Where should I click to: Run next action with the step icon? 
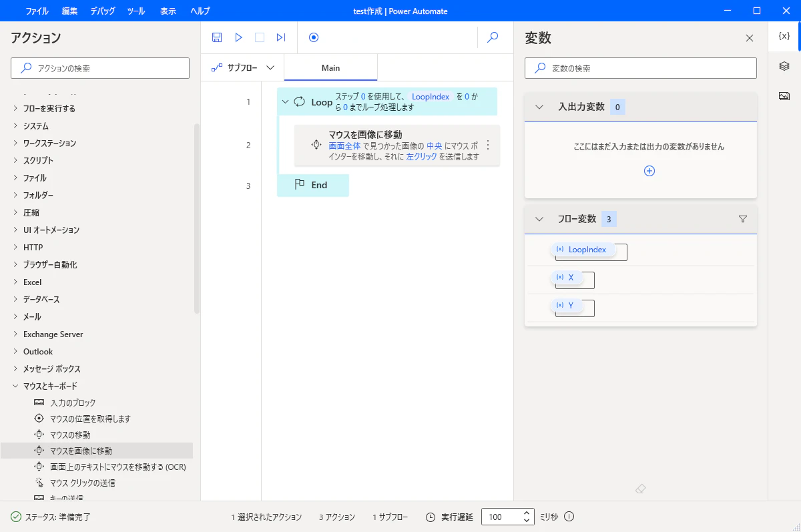tap(281, 37)
